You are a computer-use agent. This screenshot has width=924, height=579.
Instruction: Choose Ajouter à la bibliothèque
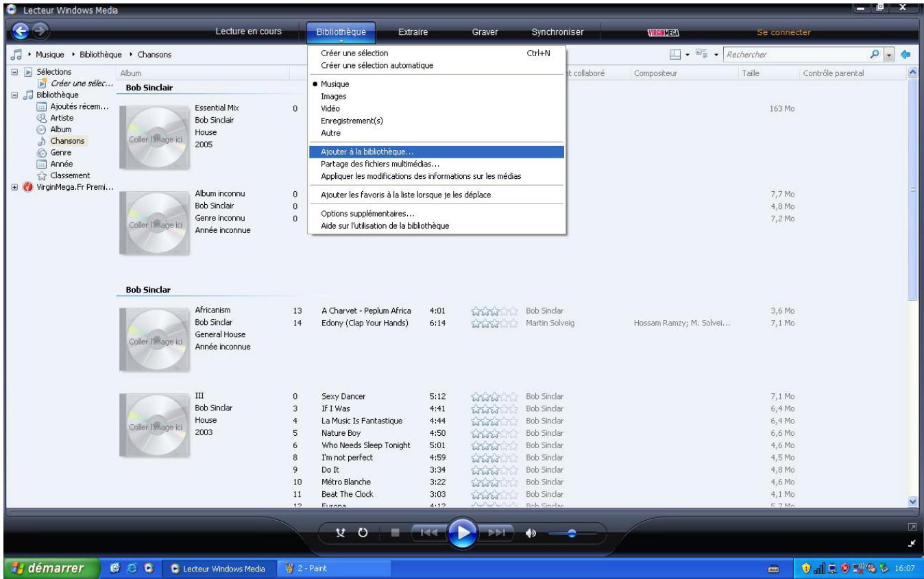pos(437,152)
